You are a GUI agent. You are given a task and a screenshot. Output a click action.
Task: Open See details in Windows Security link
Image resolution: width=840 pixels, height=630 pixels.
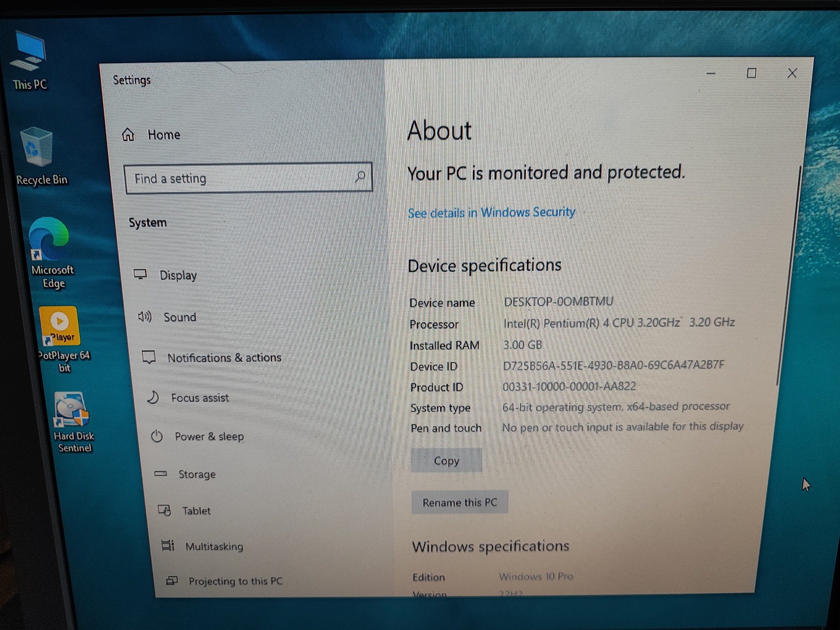click(x=492, y=212)
